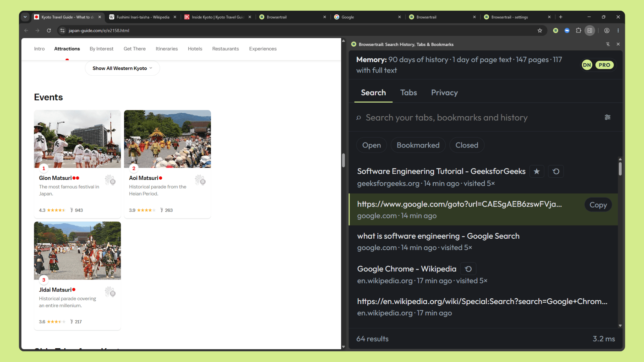Open the Get There navigation link
This screenshot has height=362, width=644.
coord(135,49)
